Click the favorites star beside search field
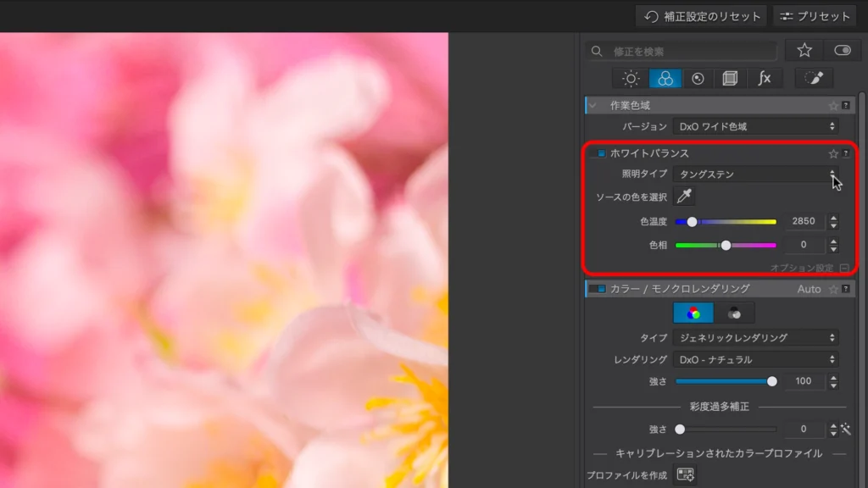This screenshot has width=868, height=488. [804, 51]
